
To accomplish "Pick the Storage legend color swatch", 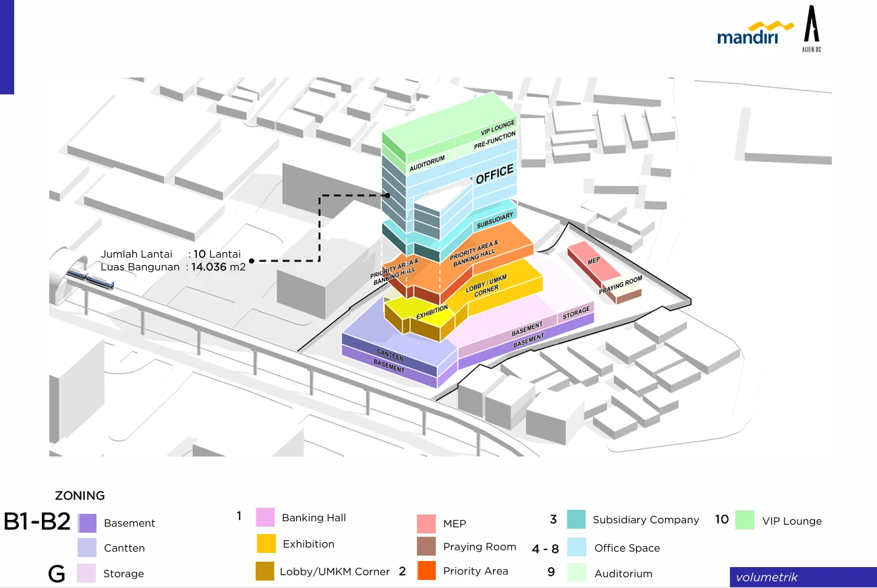I will 87,573.
